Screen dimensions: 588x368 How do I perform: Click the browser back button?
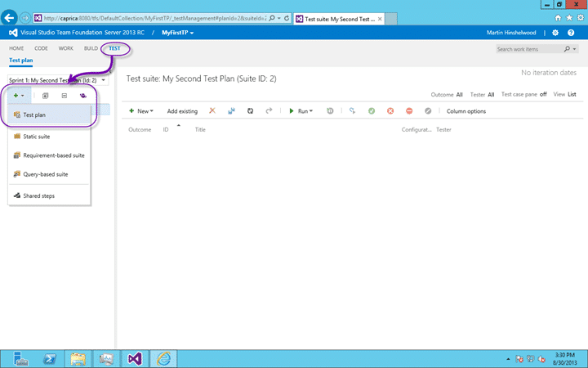[x=9, y=18]
